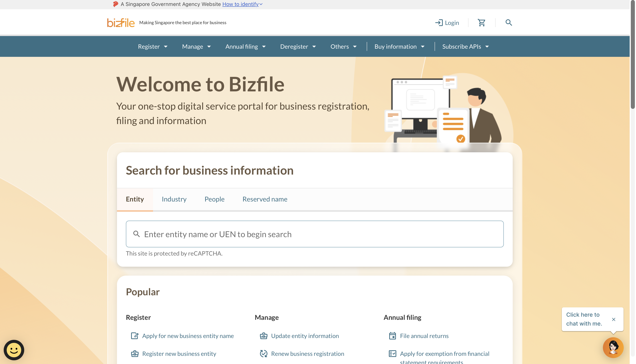Screen dimensions: 636x364
Task: Click the Login arrow icon
Action: pyautogui.click(x=439, y=23)
